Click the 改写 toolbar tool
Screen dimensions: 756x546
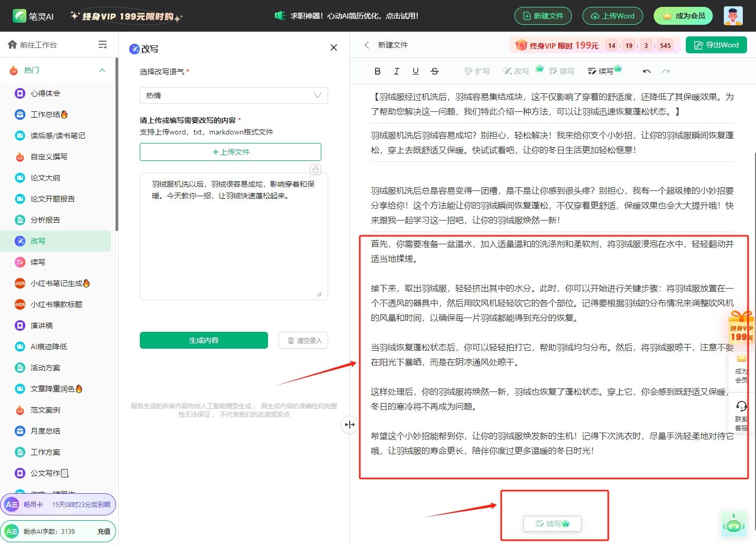tap(516, 71)
